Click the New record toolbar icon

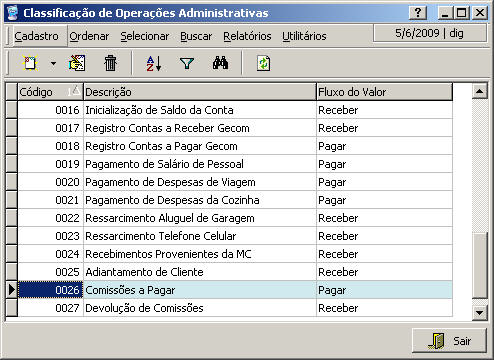pos(30,63)
